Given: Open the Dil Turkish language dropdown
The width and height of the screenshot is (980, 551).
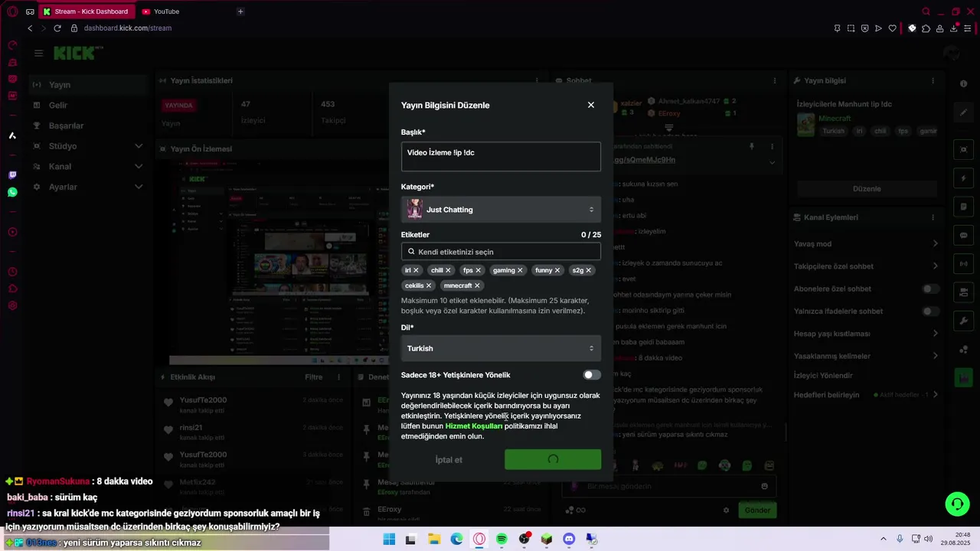Looking at the screenshot, I should (x=501, y=348).
